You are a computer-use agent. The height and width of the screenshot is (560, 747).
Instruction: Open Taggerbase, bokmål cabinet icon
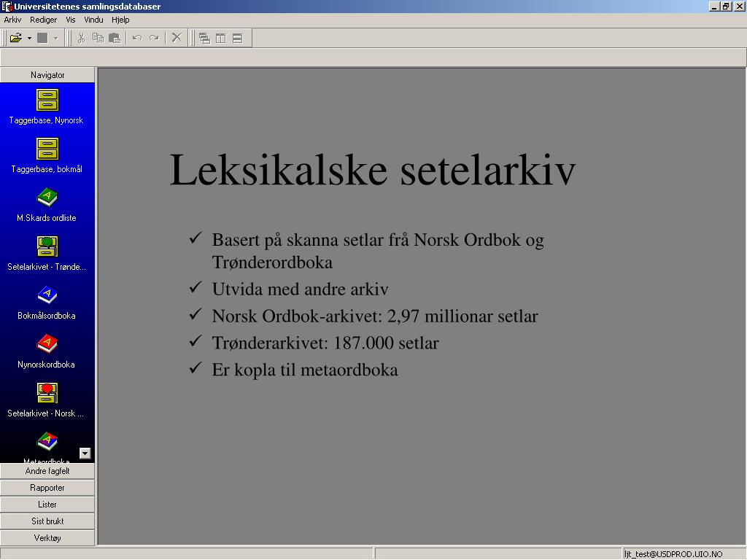[x=47, y=149]
